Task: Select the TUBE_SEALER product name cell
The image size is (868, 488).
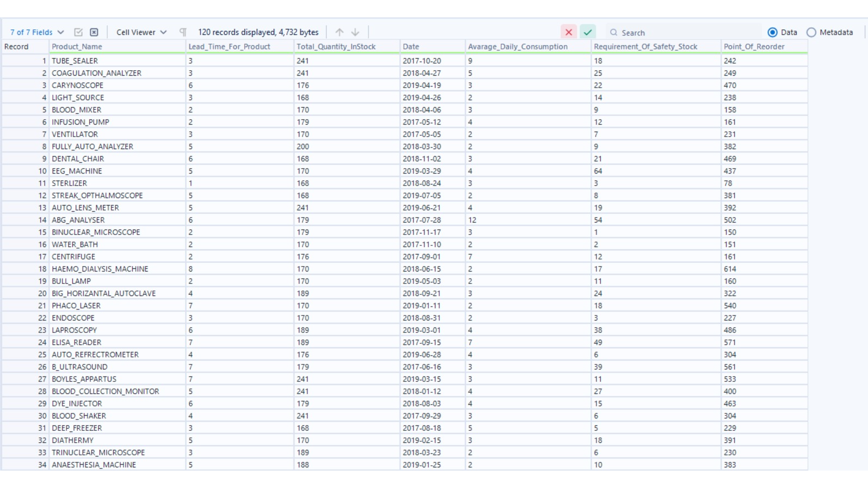Action: [x=75, y=61]
